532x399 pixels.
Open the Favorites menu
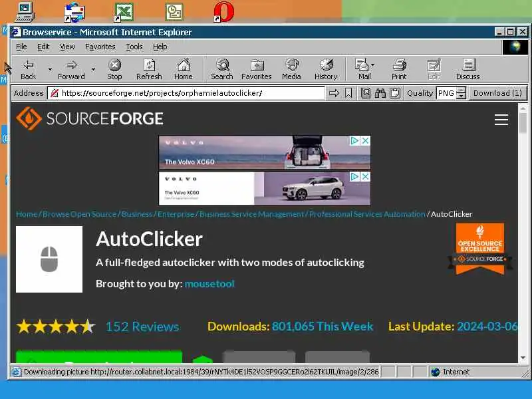click(x=100, y=47)
